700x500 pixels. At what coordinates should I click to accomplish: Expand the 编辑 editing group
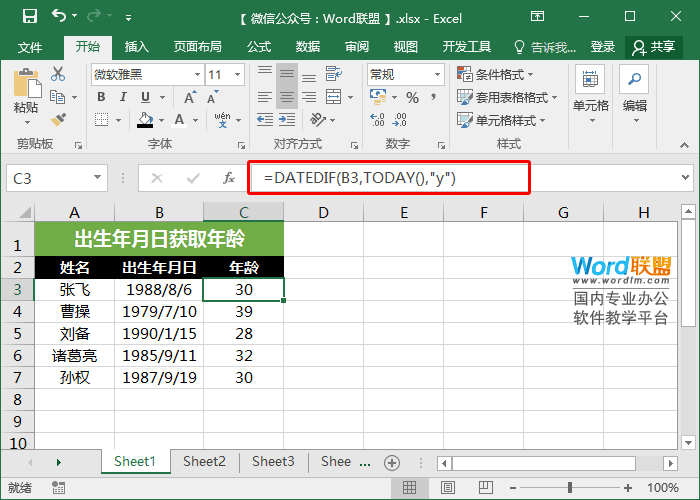point(634,94)
